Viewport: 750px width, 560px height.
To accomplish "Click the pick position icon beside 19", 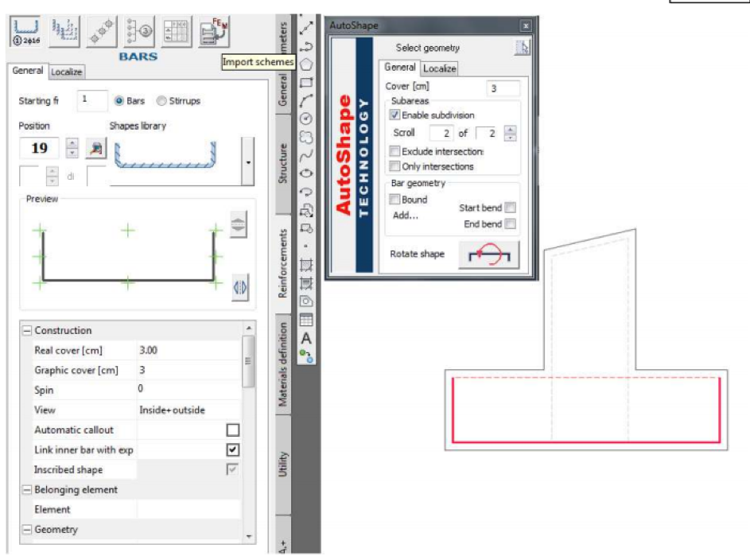I will (95, 148).
